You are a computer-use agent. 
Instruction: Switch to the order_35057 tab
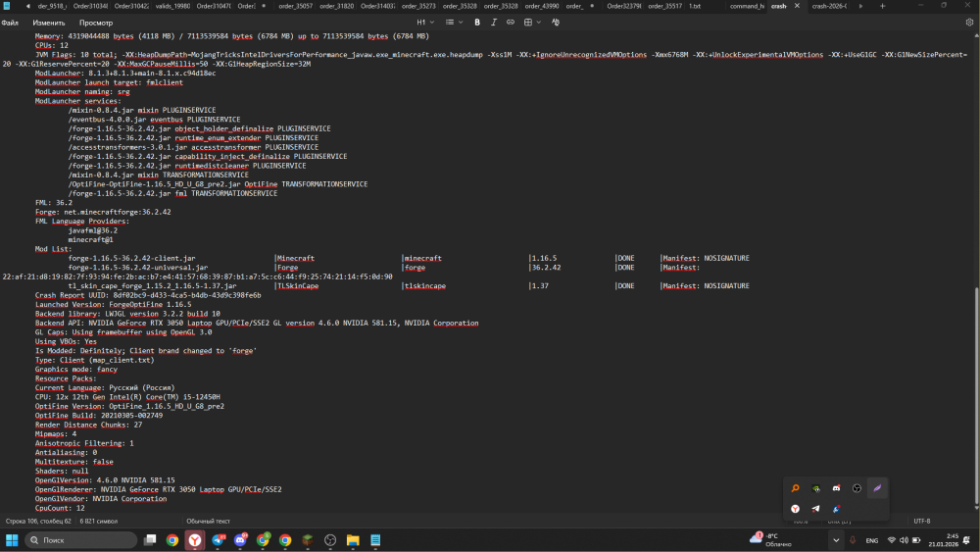click(295, 6)
